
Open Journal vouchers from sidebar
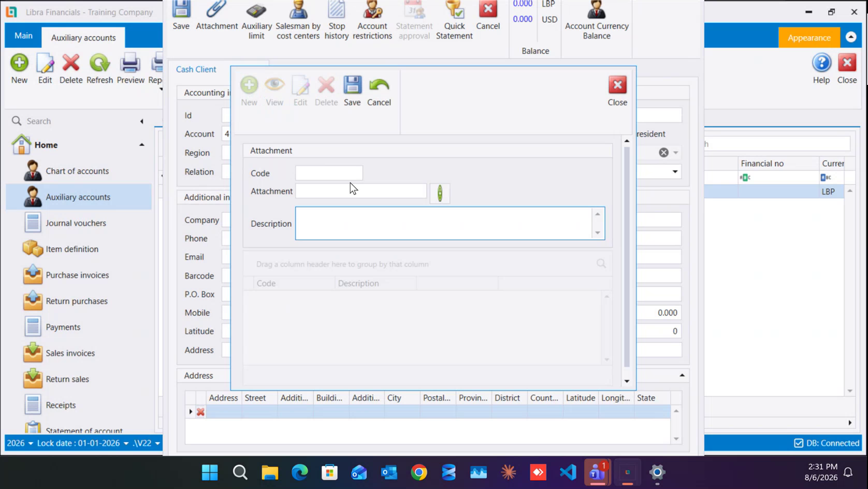[x=76, y=223]
